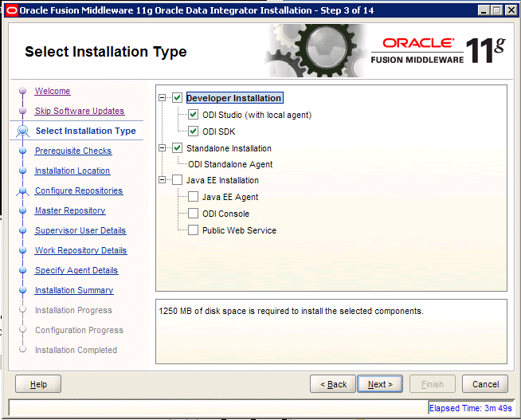
Task: Open the Skip Software Updates step
Action: (80, 111)
